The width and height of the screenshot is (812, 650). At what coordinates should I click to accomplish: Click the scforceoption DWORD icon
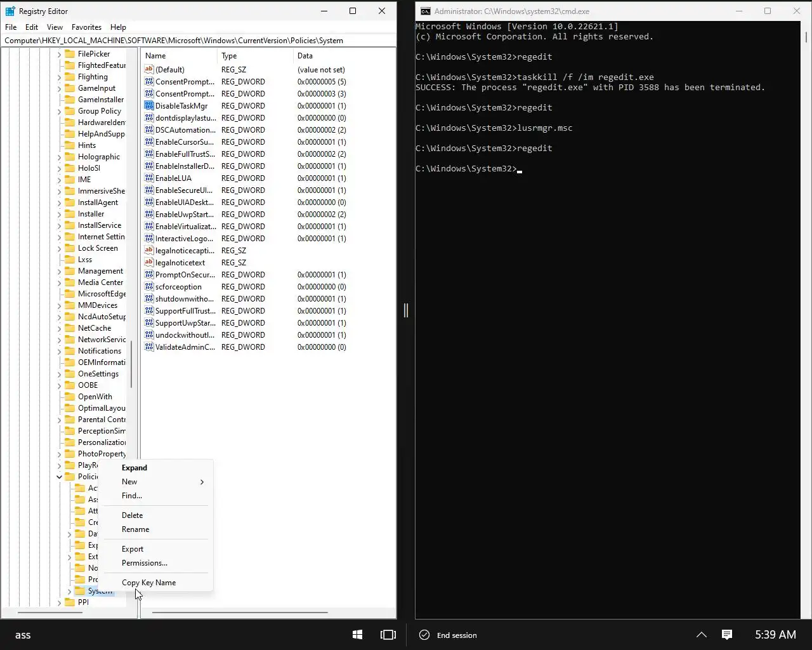149,286
